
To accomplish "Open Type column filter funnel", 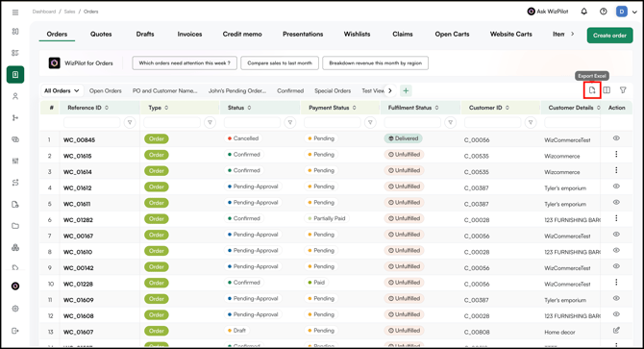I will point(210,122).
